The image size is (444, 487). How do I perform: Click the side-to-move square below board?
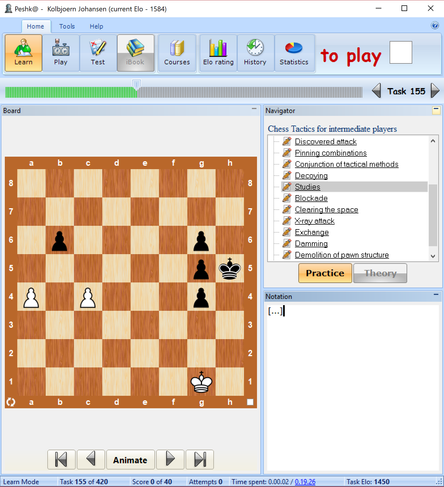(250, 402)
